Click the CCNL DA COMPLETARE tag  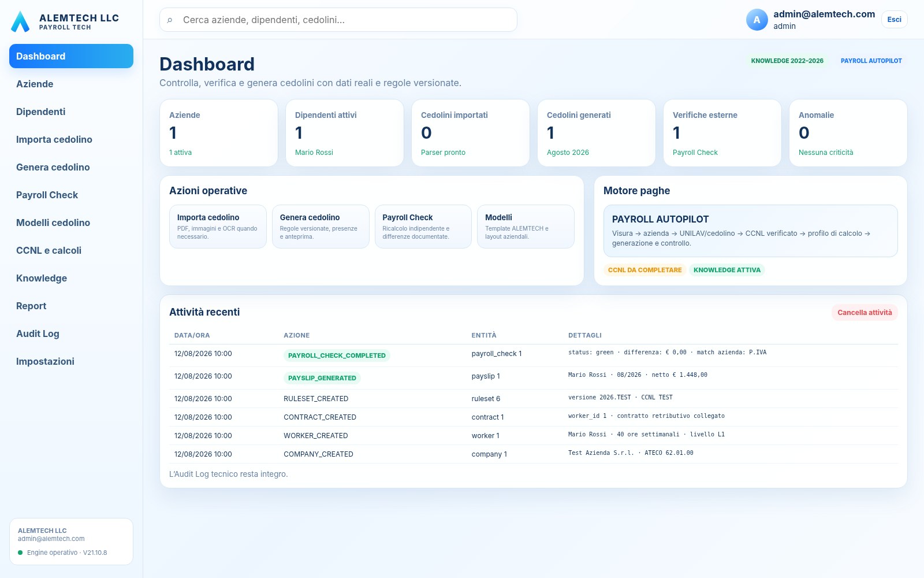[x=644, y=270]
